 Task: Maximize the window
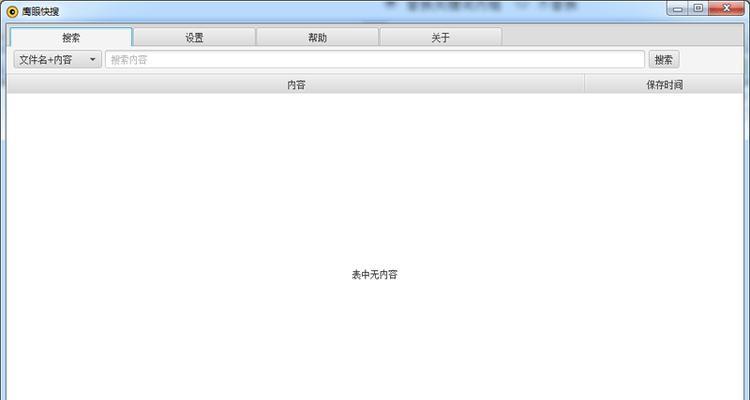click(x=698, y=9)
